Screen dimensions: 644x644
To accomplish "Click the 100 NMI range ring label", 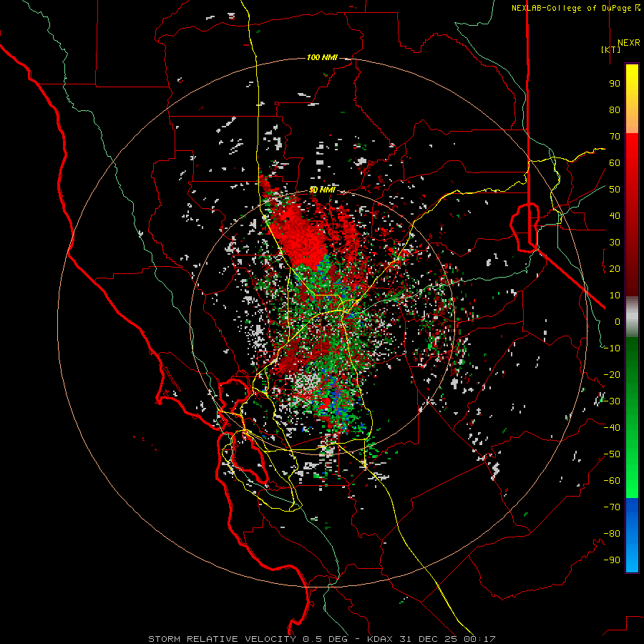I will pyautogui.click(x=322, y=57).
